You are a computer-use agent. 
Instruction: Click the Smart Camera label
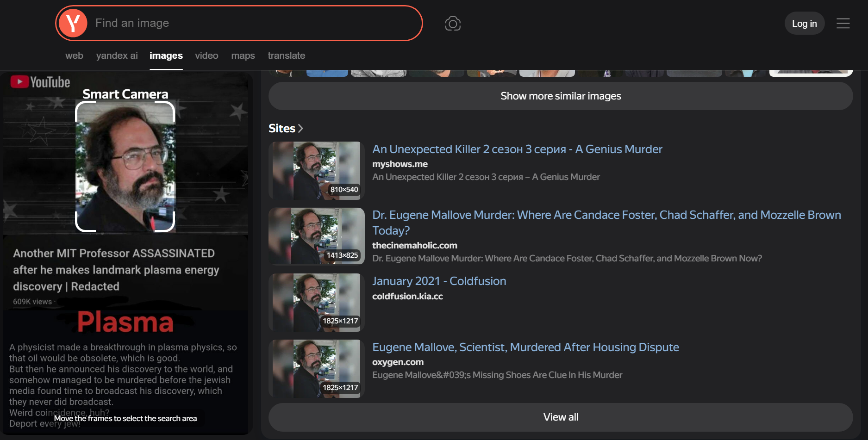125,94
